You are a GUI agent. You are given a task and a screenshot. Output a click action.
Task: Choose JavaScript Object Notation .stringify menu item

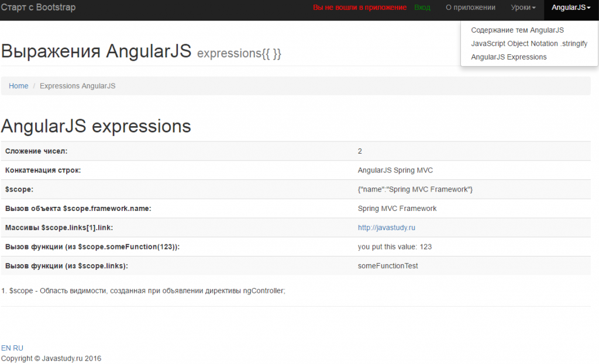pos(529,43)
